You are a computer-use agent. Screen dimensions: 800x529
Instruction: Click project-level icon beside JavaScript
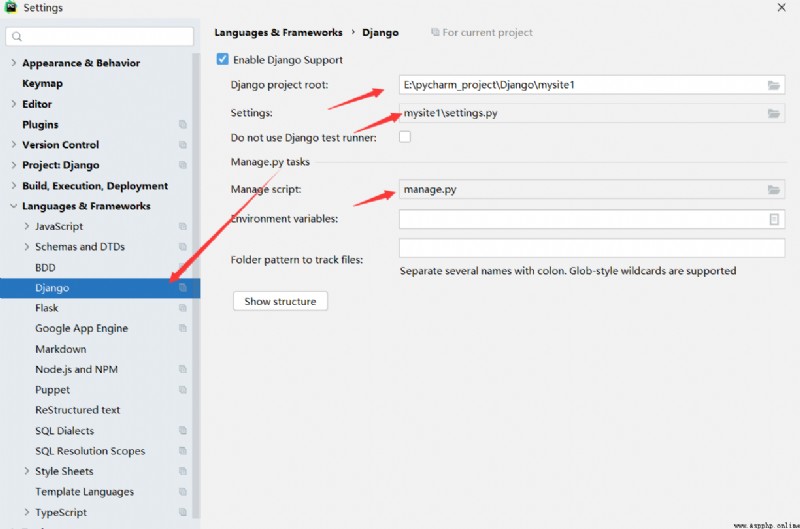click(183, 226)
